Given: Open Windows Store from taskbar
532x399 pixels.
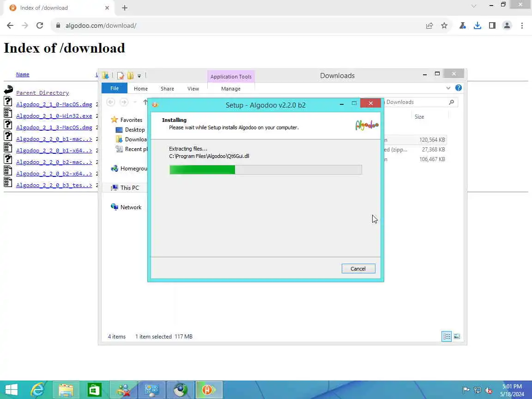Looking at the screenshot, I should tap(94, 390).
